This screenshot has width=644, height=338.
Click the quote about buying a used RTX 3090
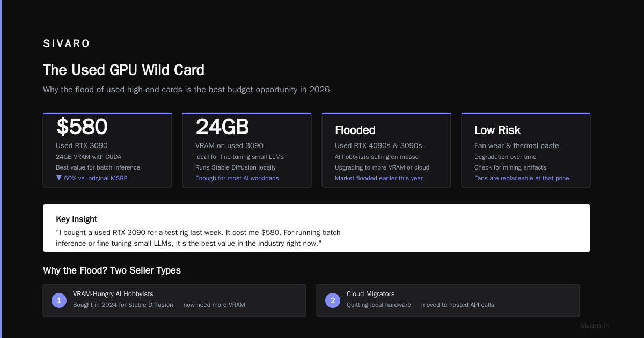click(x=198, y=238)
